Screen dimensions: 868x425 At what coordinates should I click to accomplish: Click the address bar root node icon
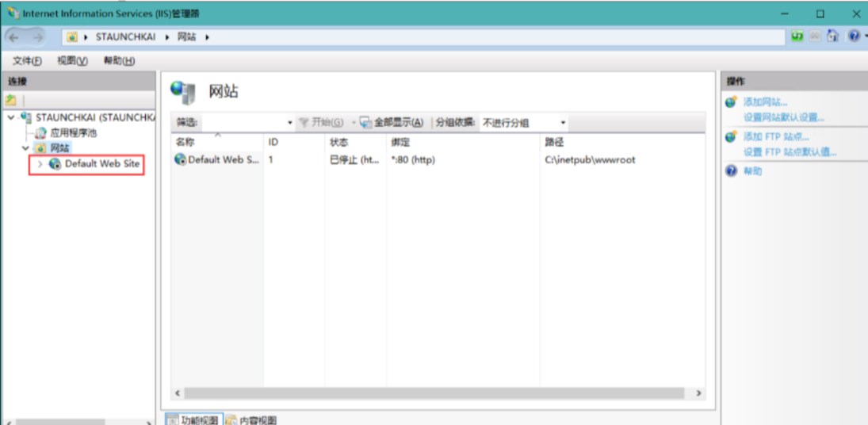71,37
